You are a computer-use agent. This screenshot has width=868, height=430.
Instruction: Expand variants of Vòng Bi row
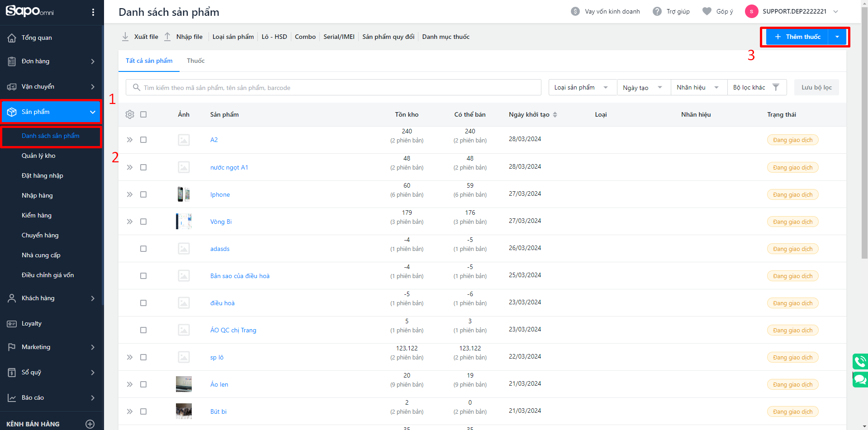click(x=130, y=222)
